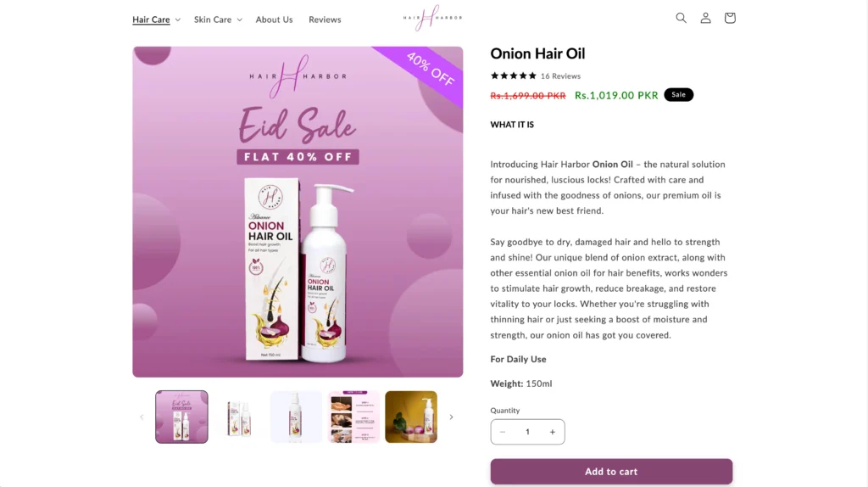Go to the Reviews page
The image size is (868, 487).
[x=325, y=20]
